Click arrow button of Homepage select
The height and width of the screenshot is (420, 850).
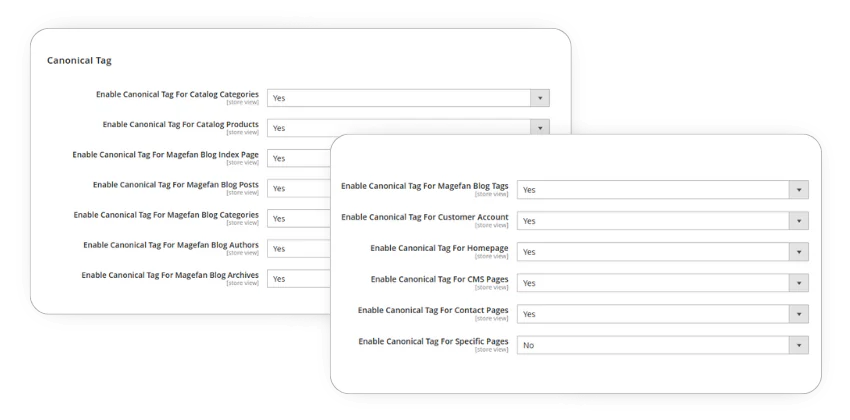(799, 252)
